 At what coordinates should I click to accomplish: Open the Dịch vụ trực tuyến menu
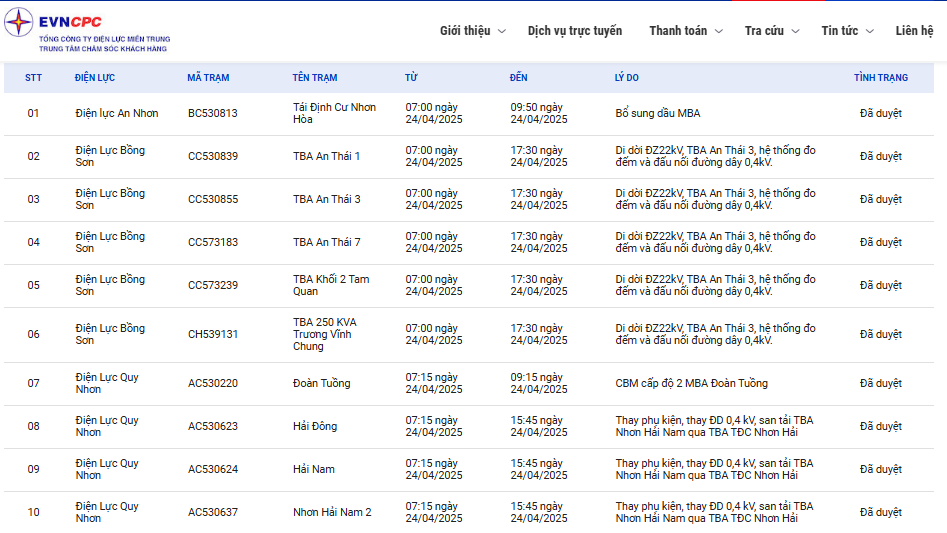pos(574,31)
